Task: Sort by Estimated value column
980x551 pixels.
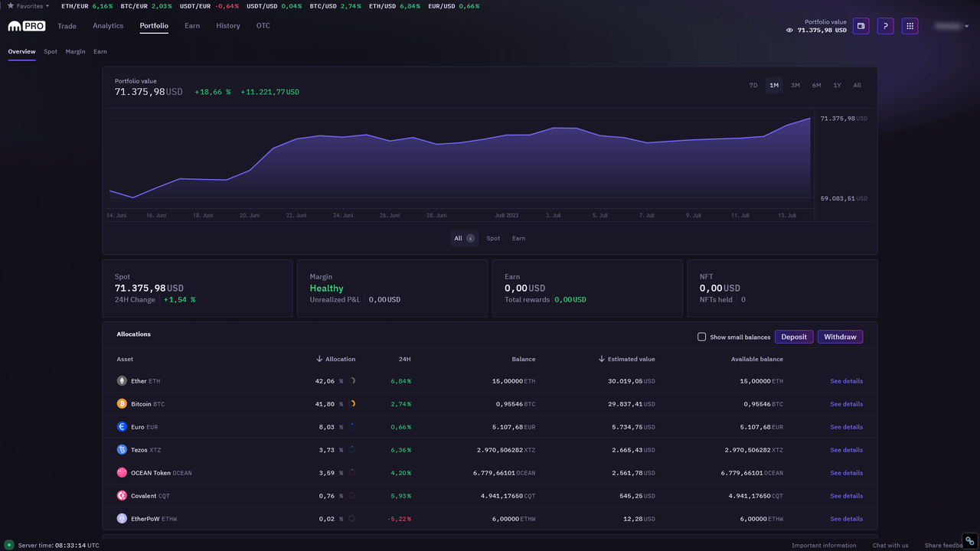Action: [x=626, y=359]
